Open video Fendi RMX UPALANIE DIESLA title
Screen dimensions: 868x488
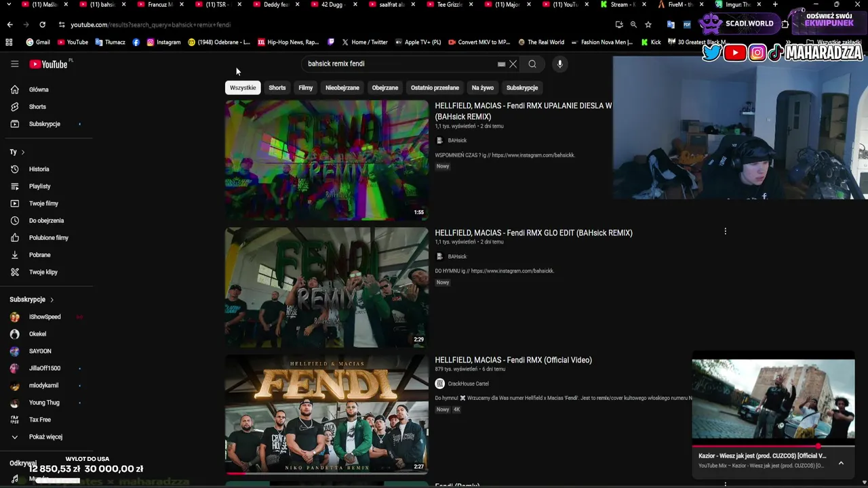click(524, 111)
